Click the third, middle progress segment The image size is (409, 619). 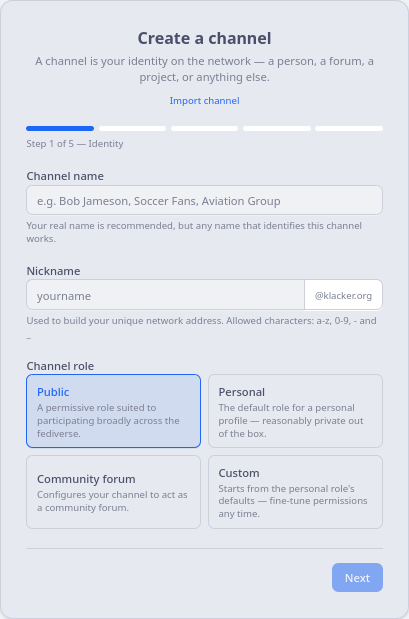[x=204, y=128]
